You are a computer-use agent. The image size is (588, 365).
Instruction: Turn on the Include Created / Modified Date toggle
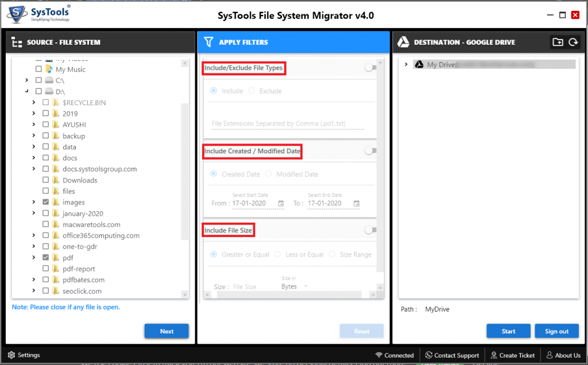pyautogui.click(x=370, y=151)
